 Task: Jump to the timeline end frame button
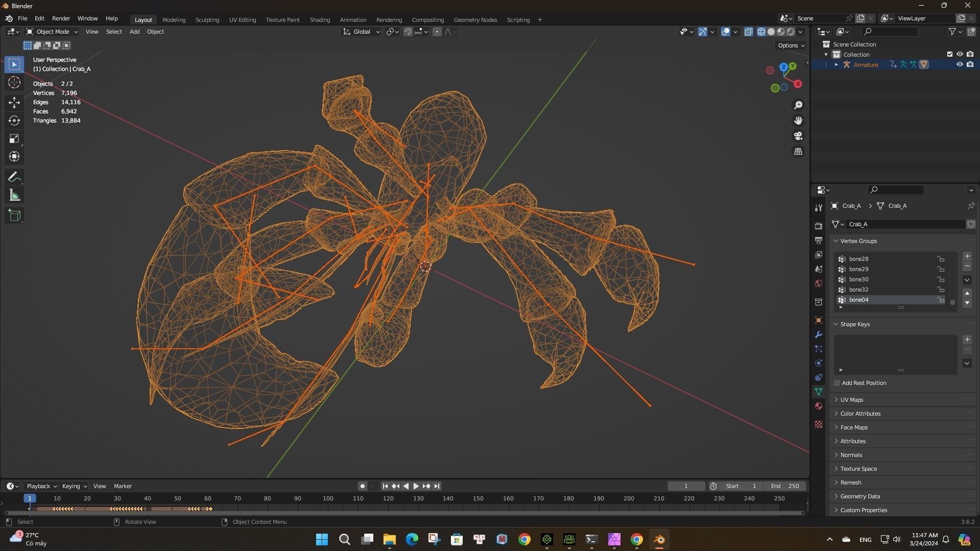pyautogui.click(x=437, y=486)
